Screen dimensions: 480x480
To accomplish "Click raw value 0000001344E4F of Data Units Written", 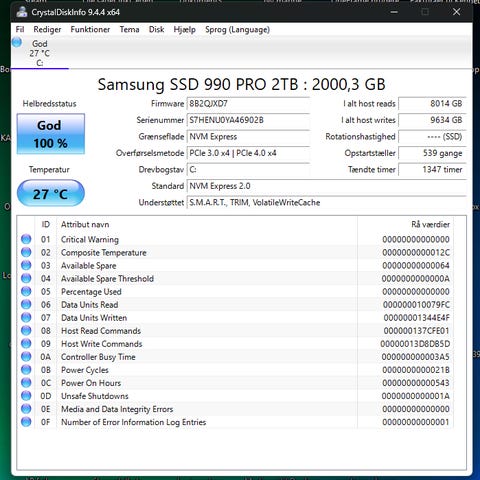I will click(x=416, y=318).
